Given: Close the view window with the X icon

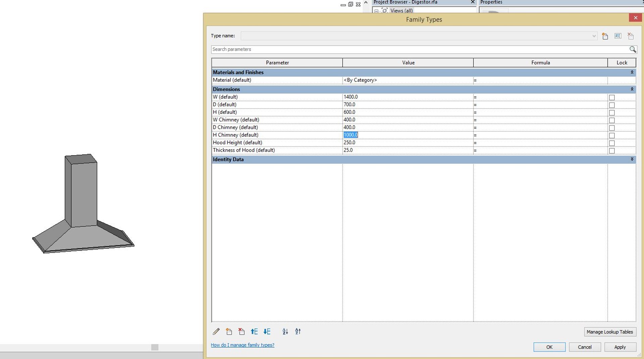Looking at the screenshot, I should (358, 4).
